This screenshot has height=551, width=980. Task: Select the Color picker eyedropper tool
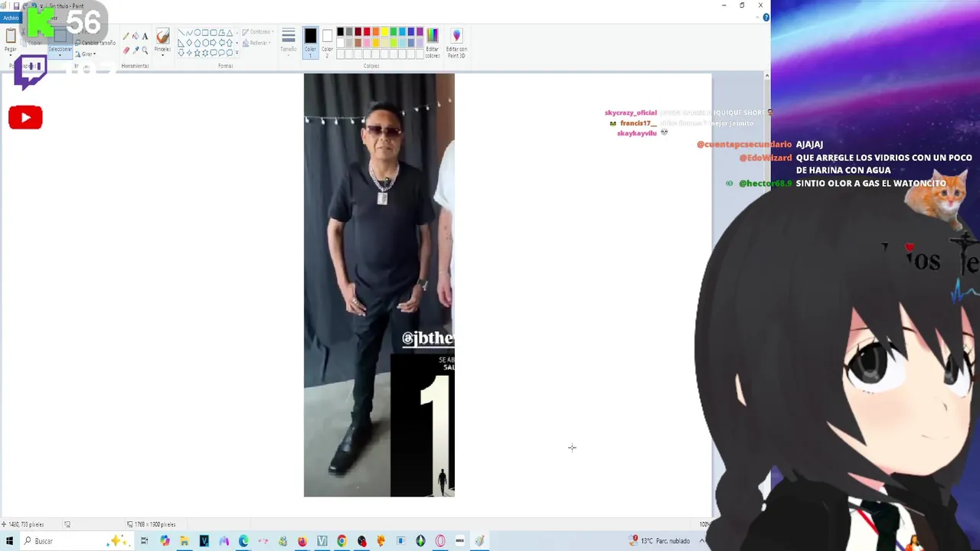(136, 51)
